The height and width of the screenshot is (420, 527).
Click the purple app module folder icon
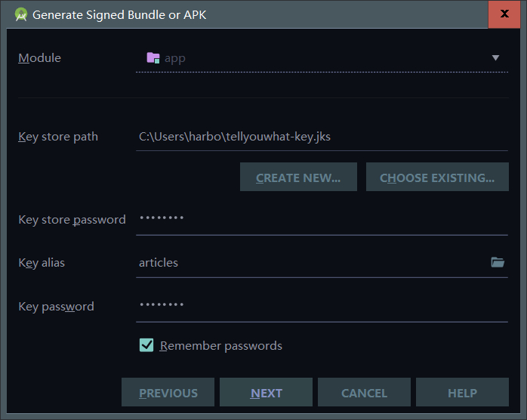[x=153, y=58]
